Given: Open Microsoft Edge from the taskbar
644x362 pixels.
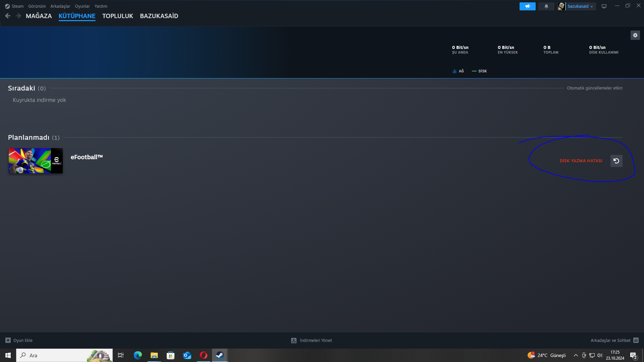Looking at the screenshot, I should [138, 355].
